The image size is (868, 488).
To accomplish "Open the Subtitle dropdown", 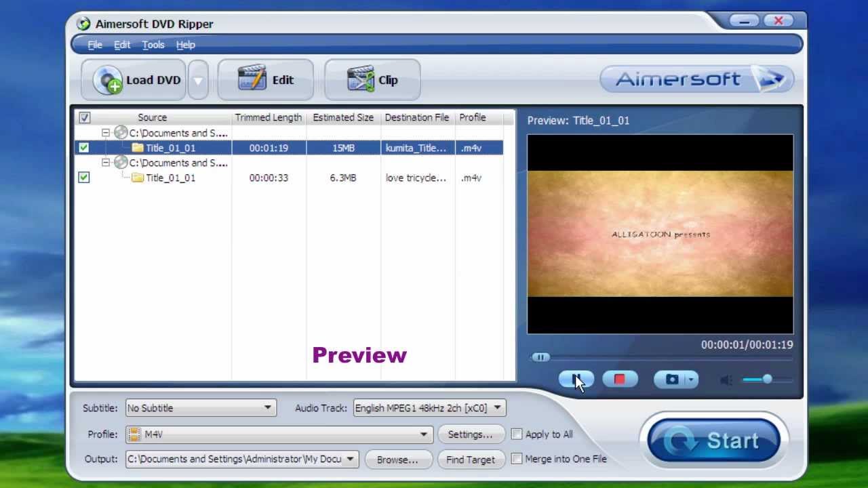I will click(200, 408).
